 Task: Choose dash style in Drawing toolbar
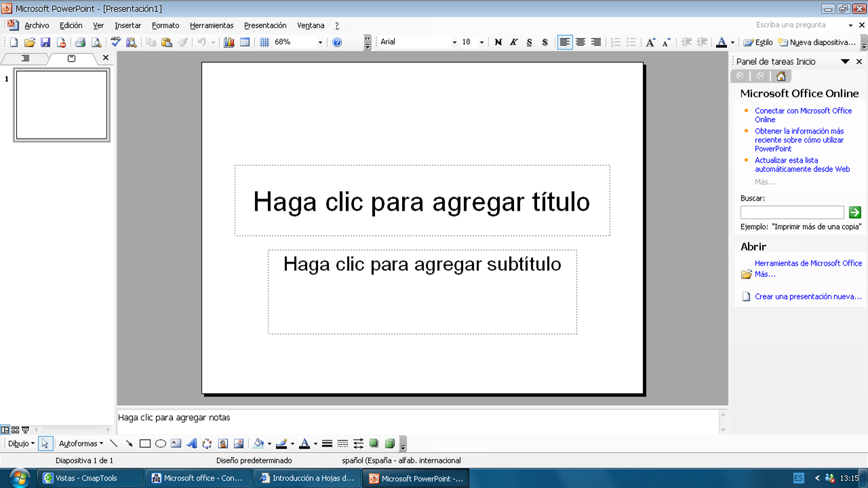click(x=342, y=444)
